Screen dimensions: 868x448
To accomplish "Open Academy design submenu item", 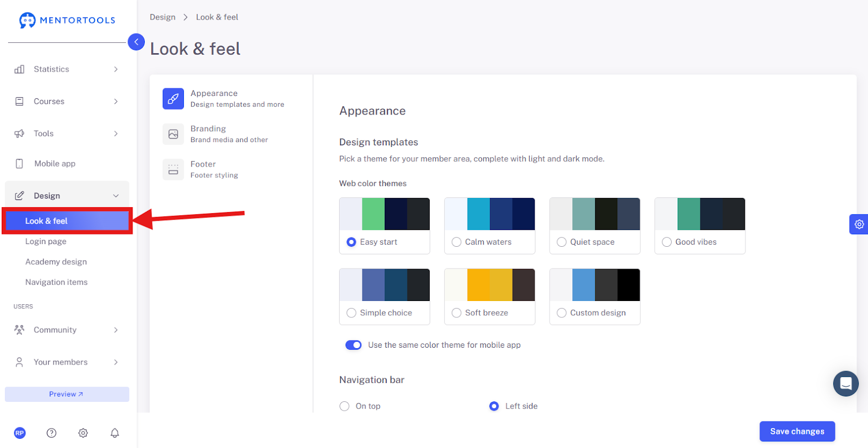I will 56,262.
